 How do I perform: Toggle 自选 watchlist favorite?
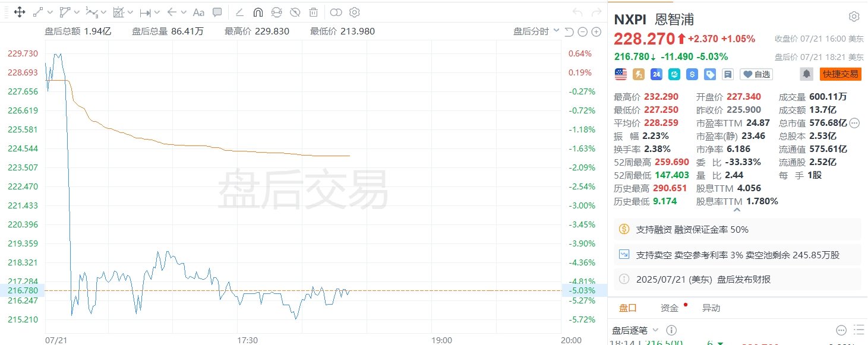pyautogui.click(x=756, y=74)
